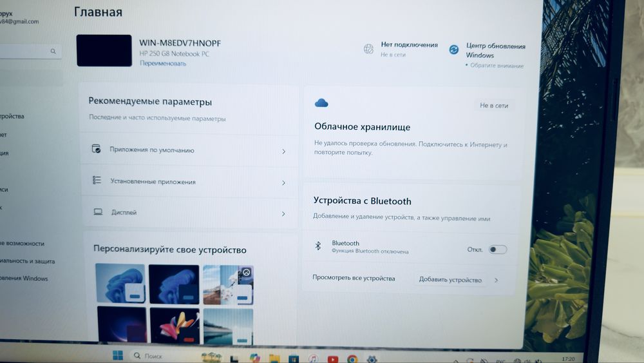Click the Не в сети button
Image resolution: width=644 pixels, height=363 pixels.
(494, 106)
